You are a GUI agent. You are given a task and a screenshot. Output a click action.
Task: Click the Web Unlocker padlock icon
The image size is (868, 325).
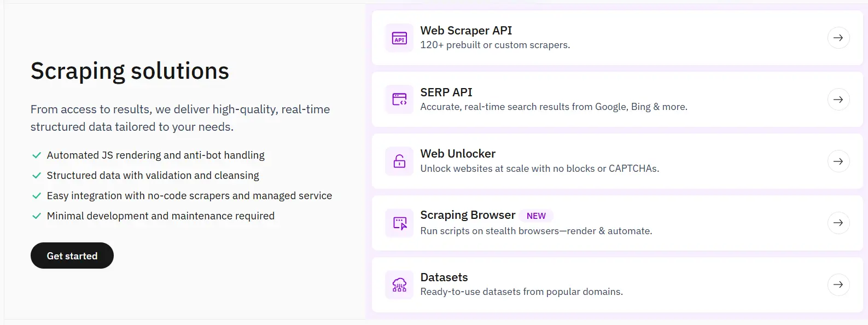[x=400, y=161]
